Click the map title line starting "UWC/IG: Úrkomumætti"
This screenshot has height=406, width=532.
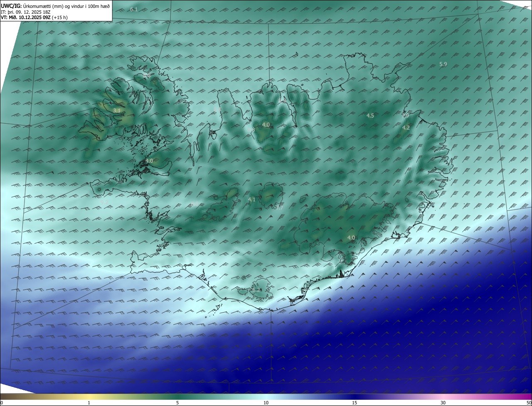[55, 6]
